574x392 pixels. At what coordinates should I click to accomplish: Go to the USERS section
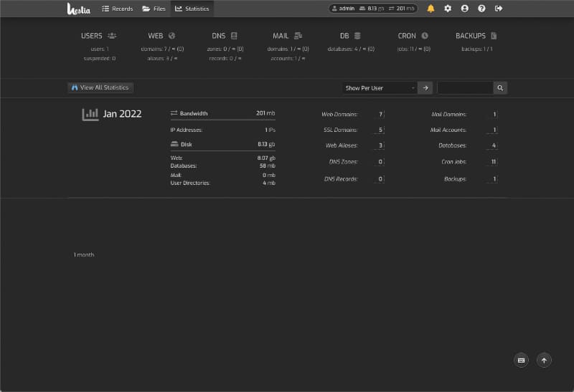[x=92, y=36]
